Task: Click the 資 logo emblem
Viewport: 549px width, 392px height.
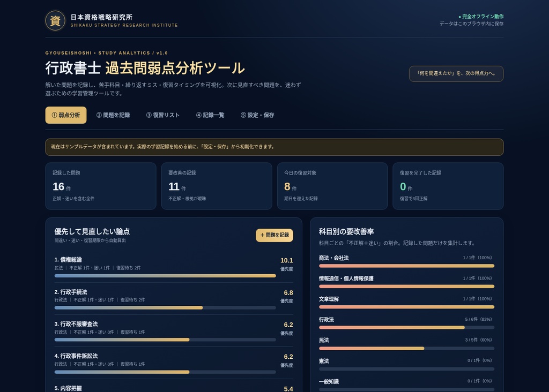Action: (x=55, y=21)
